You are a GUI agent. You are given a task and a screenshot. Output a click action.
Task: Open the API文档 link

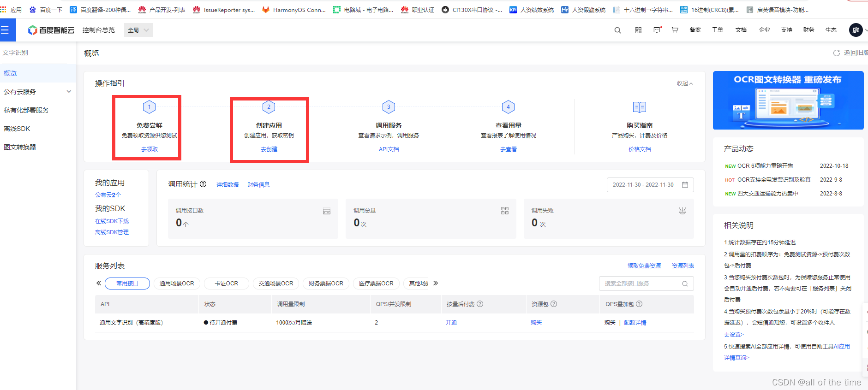coord(389,149)
